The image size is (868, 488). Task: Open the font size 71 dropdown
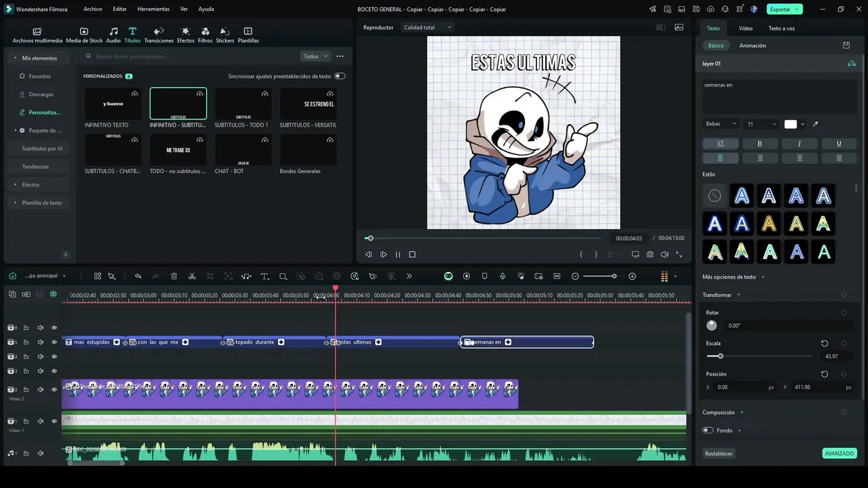762,124
